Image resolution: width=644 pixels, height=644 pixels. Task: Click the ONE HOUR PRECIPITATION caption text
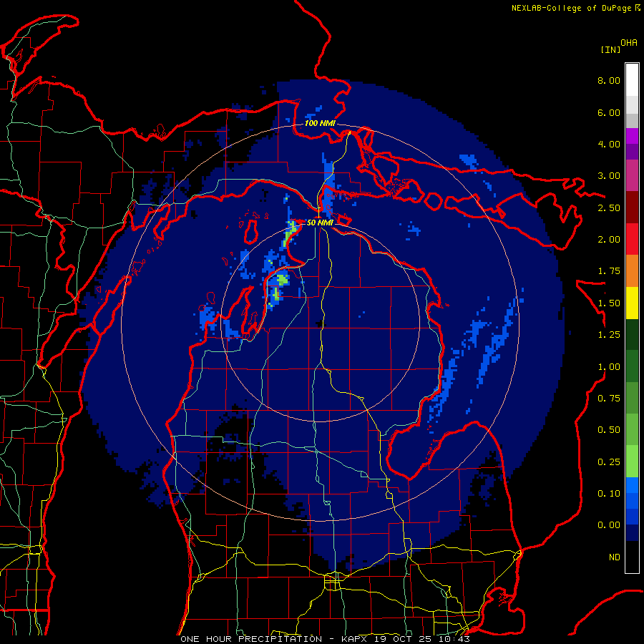click(x=251, y=639)
